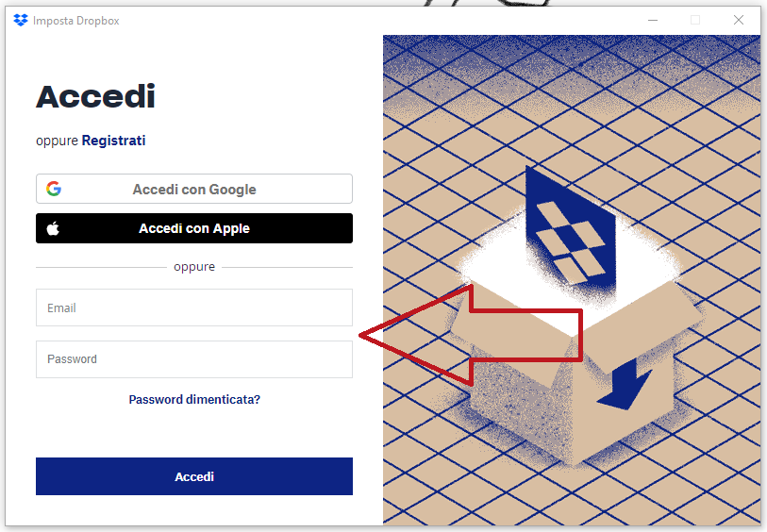Follow the Registrati link
Screen dimensions: 767x532
[x=113, y=141]
